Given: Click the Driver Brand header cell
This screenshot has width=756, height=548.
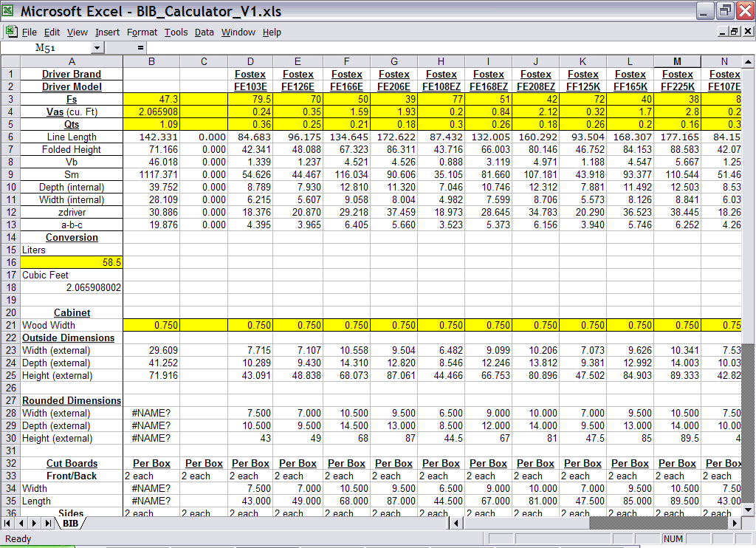Looking at the screenshot, I should [x=72, y=74].
